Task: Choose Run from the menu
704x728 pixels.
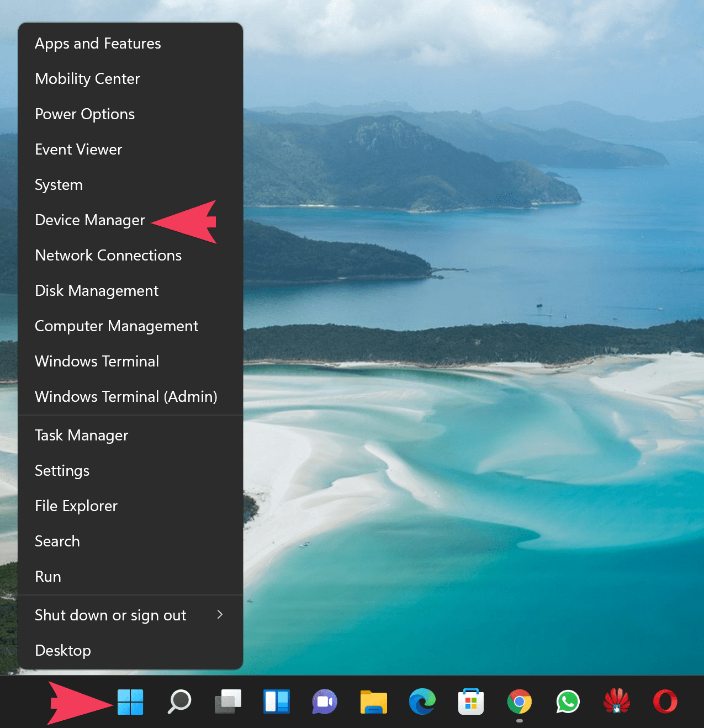Action: point(48,576)
